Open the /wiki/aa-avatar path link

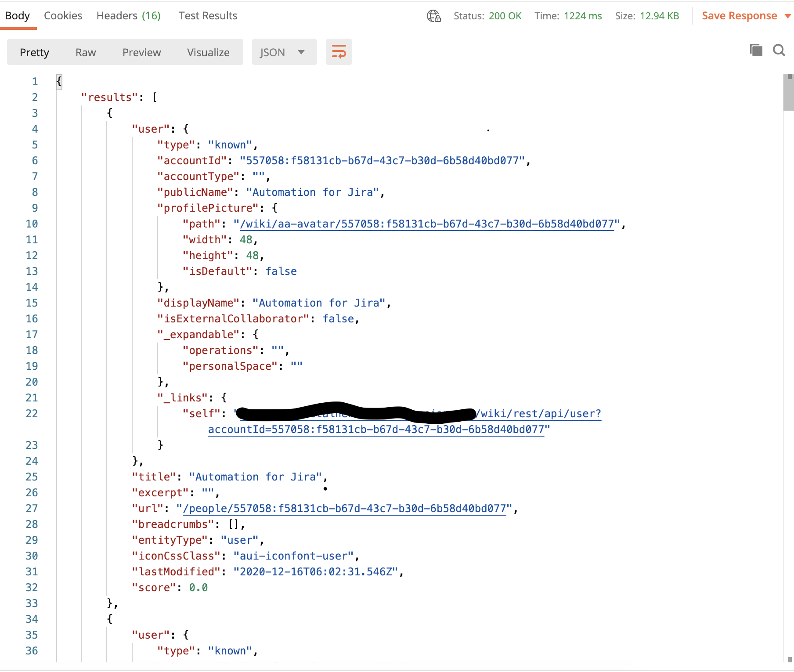point(427,224)
